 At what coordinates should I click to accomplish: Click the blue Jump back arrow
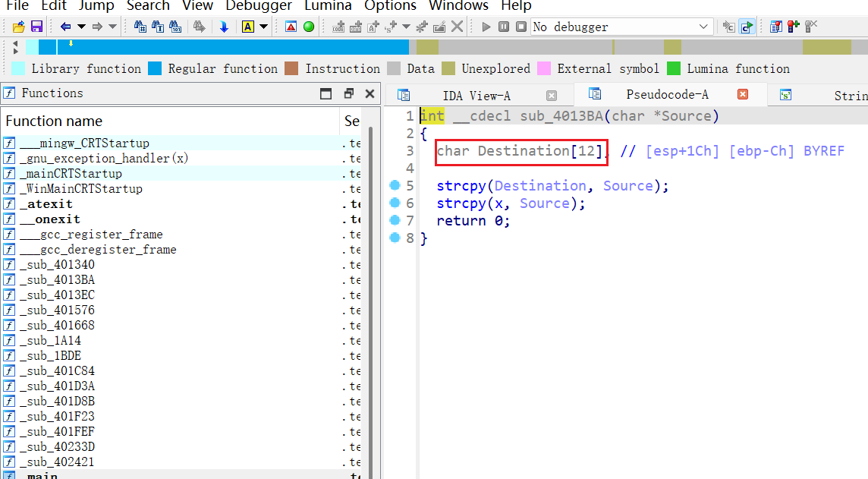coord(65,27)
